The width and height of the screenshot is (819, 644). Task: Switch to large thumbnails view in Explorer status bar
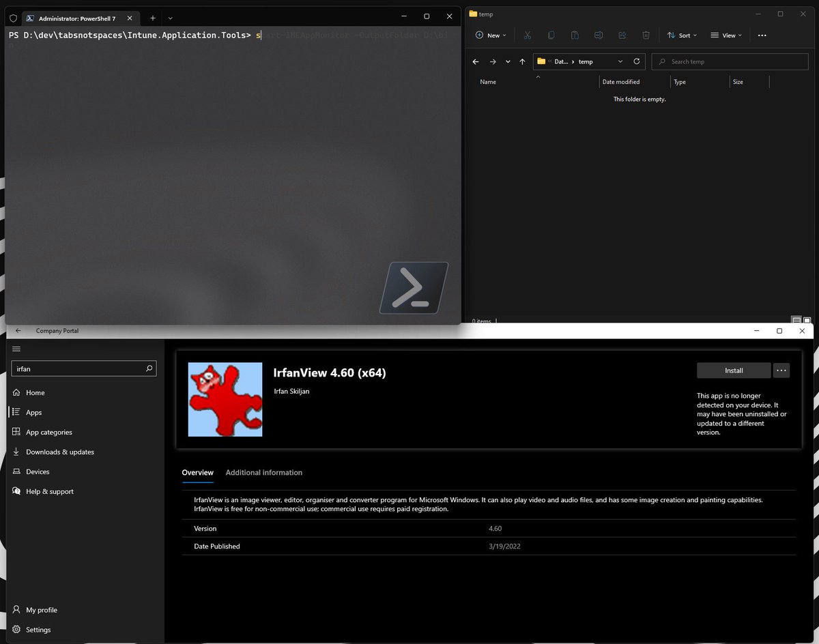tap(807, 320)
